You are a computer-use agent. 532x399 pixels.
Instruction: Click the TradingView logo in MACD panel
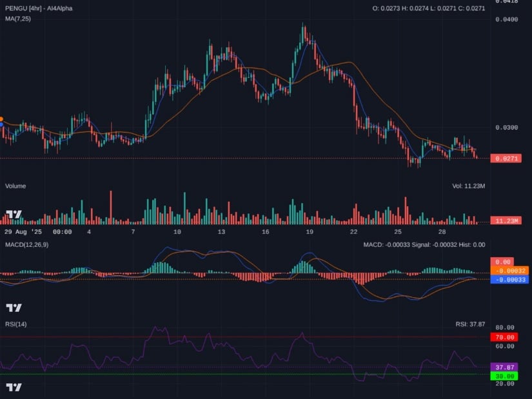[x=14, y=307]
